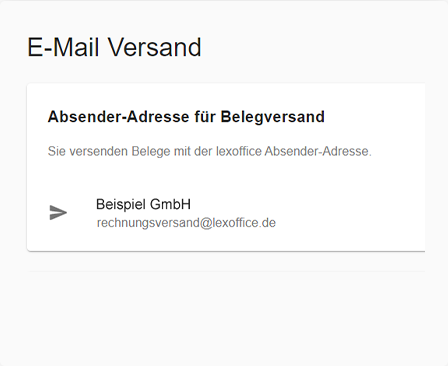
Task: Click the word Versand in the page title
Action: [154, 47]
